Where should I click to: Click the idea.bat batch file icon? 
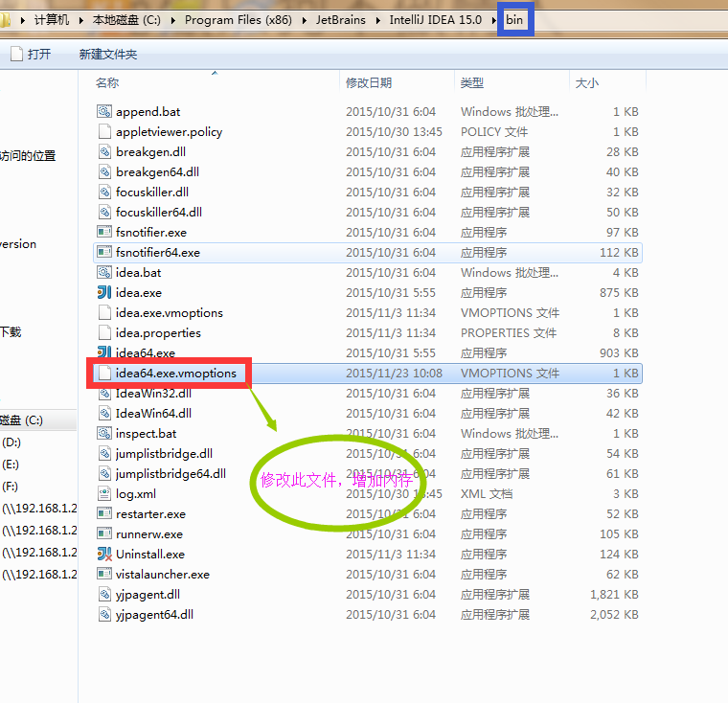(104, 272)
